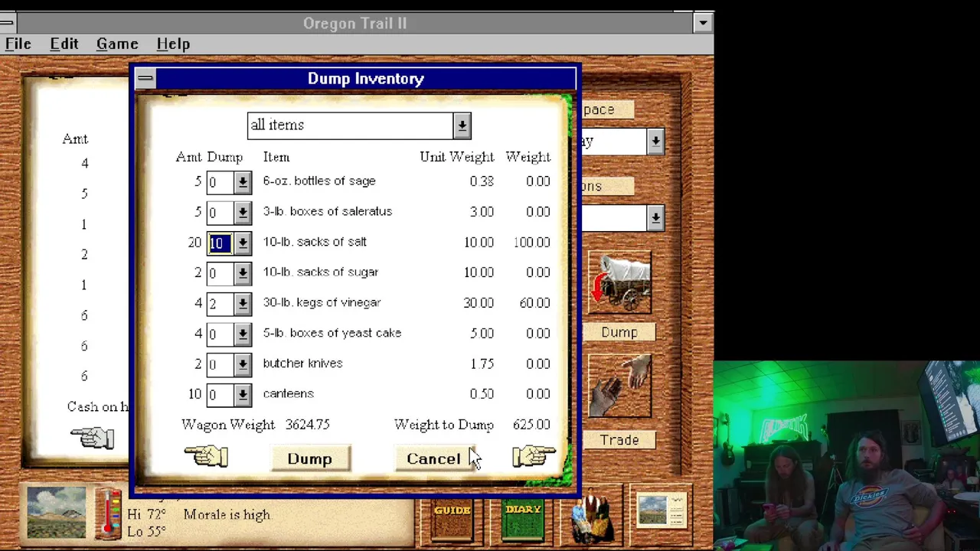Click the salt dump amount field showing 10

220,243
